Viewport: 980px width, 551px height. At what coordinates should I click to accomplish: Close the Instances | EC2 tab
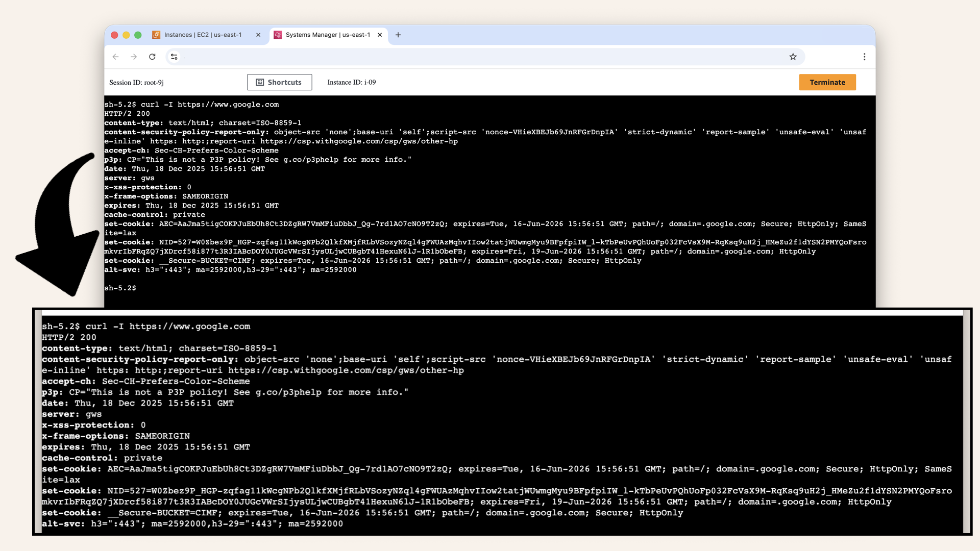point(258,35)
